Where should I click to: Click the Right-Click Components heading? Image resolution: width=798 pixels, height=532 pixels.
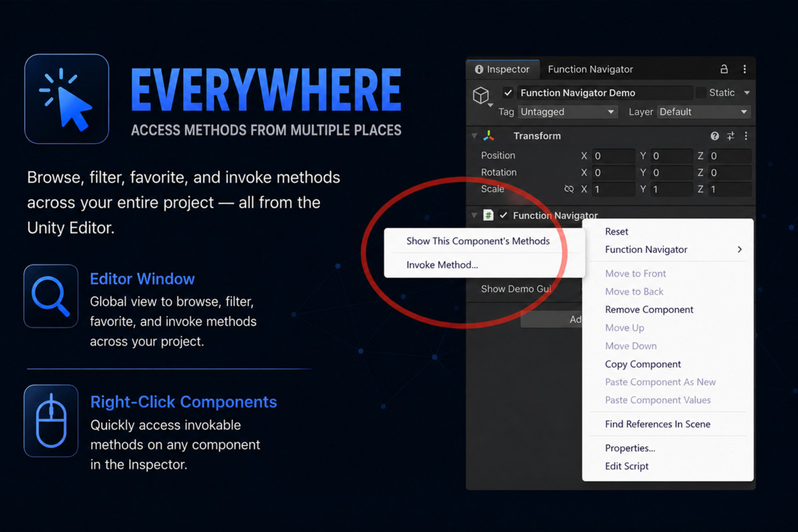tap(184, 402)
